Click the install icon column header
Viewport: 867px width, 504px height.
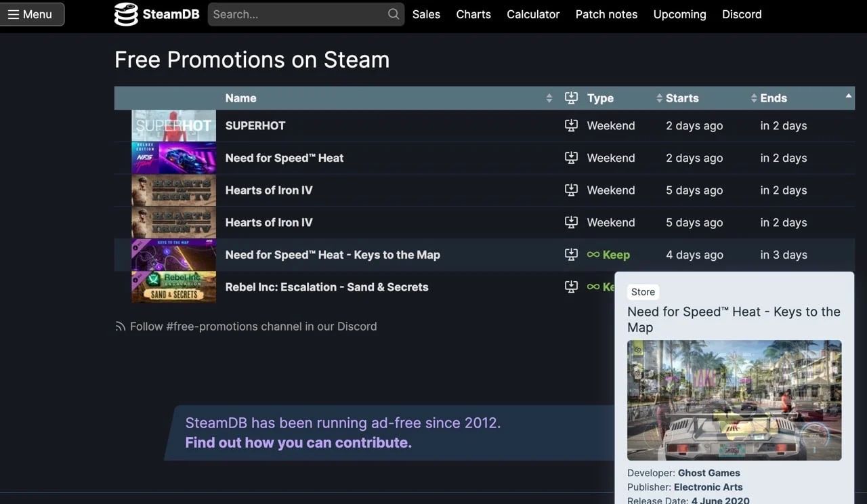pos(571,98)
